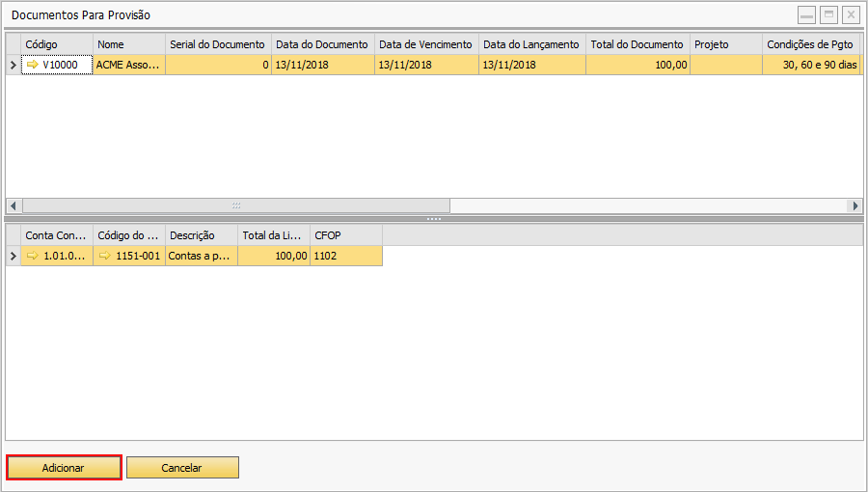Expand row marker of 1.01.0... line
Image resolution: width=868 pixels, height=492 pixels.
[x=14, y=256]
